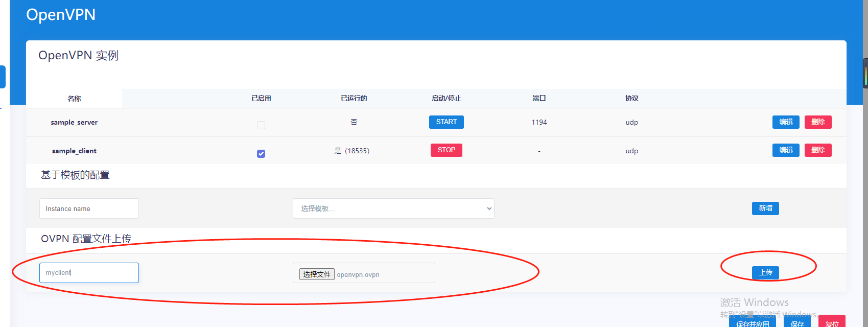
Task: Click the 保存 save button
Action: click(797, 323)
